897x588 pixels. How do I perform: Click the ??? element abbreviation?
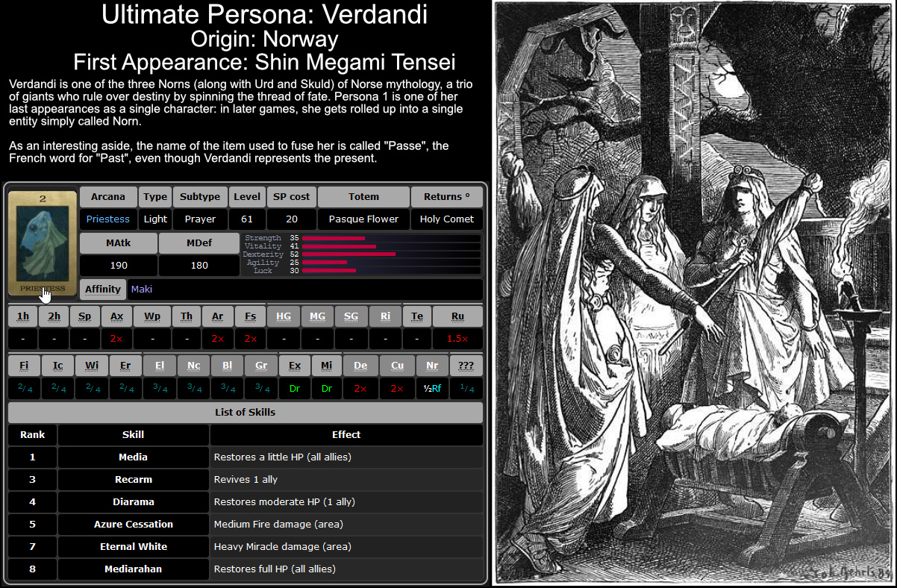coord(466,366)
